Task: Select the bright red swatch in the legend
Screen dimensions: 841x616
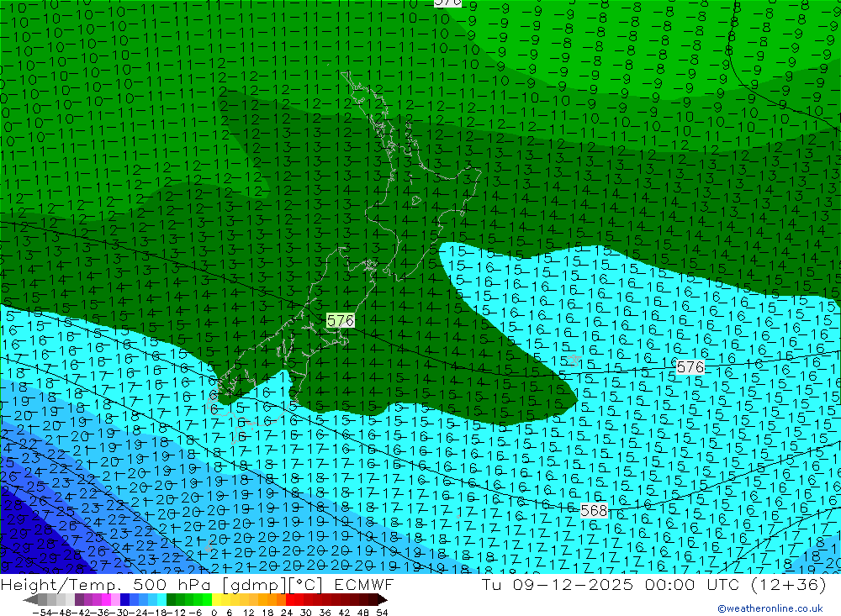Action: click(294, 599)
